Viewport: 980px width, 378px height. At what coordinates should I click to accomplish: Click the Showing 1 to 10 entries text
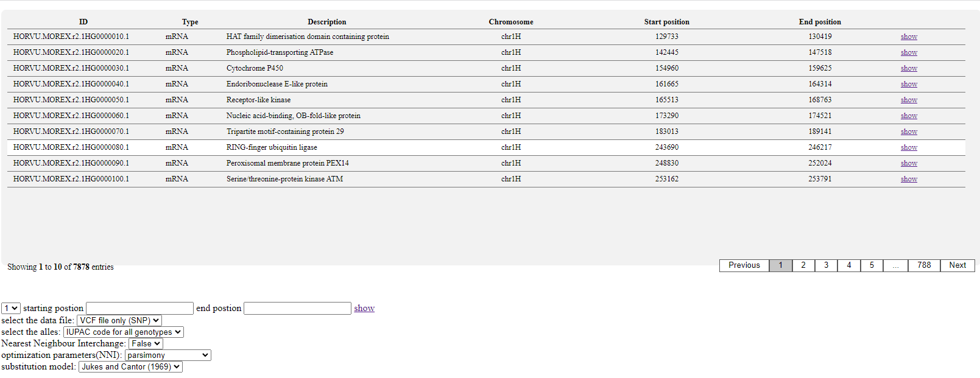point(60,267)
